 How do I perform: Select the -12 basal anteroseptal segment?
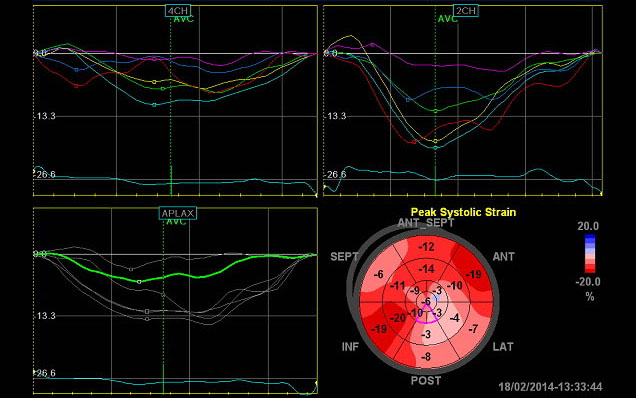pyautogui.click(x=426, y=247)
